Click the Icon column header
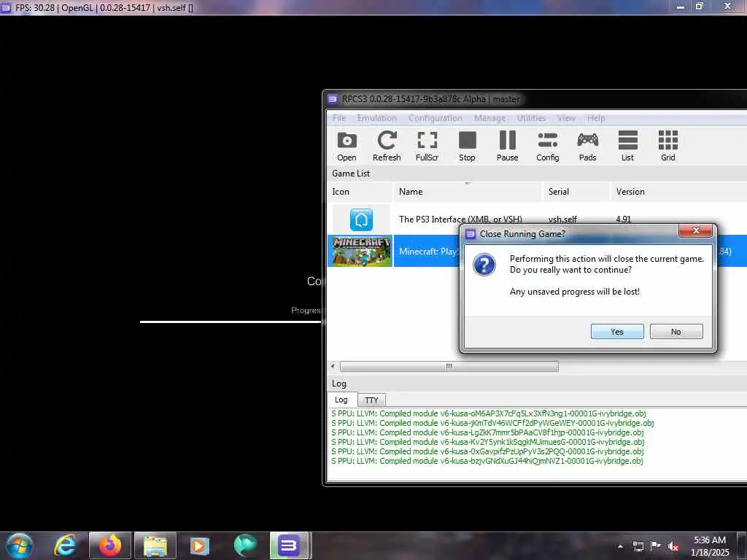 360,192
